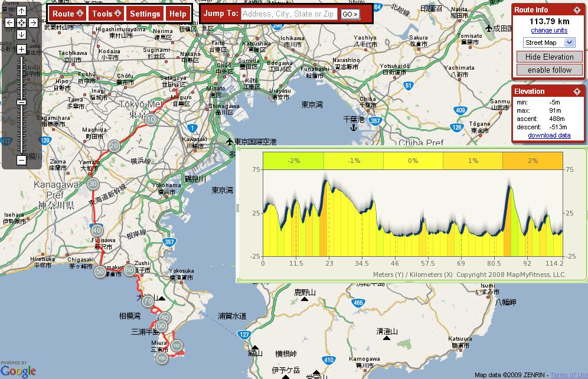The width and height of the screenshot is (588, 379).
Task: Click the download data link
Action: [x=549, y=135]
